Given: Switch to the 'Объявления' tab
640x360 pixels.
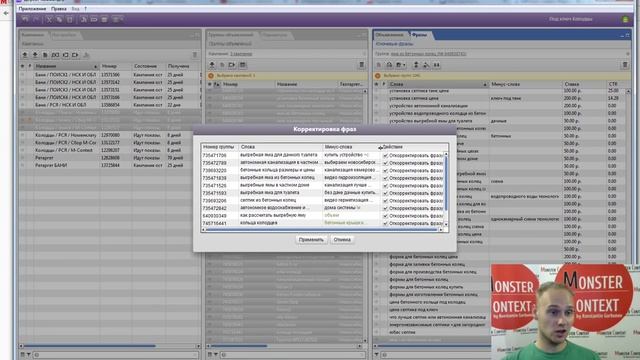Looking at the screenshot, I should click(389, 35).
